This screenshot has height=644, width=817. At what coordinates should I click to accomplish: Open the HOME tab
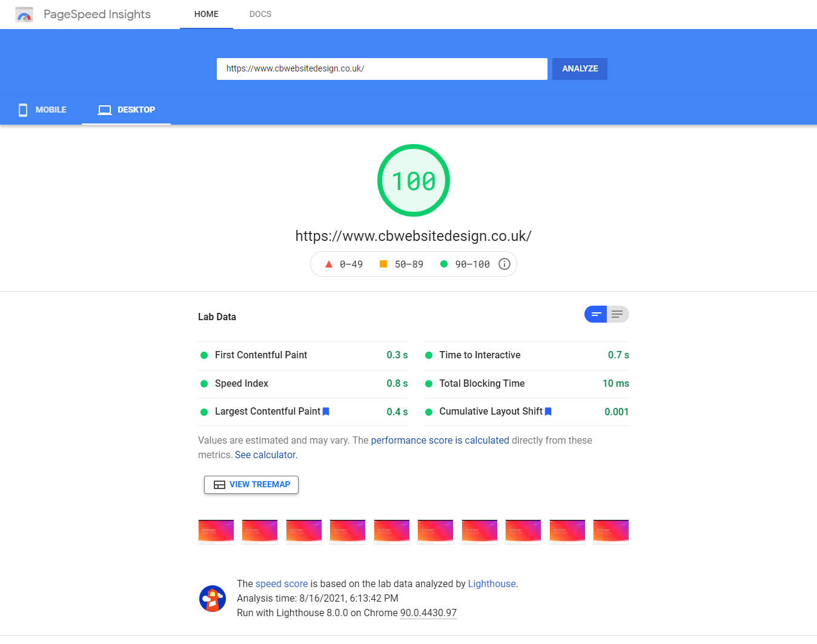tap(207, 14)
